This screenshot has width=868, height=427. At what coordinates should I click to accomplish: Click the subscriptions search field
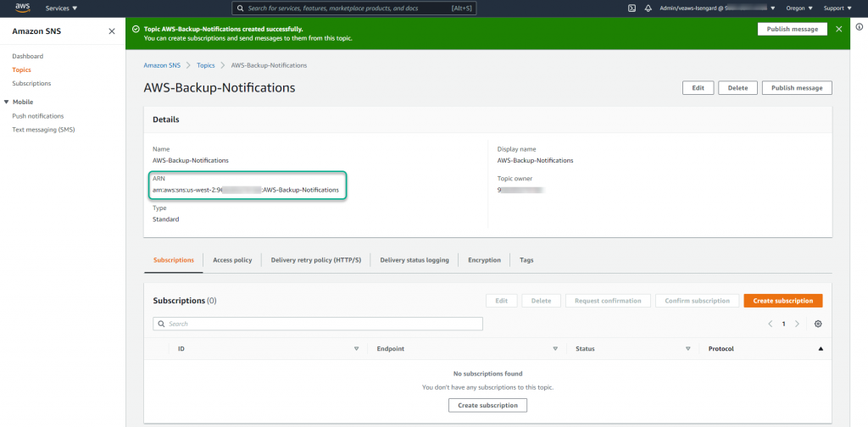click(318, 324)
